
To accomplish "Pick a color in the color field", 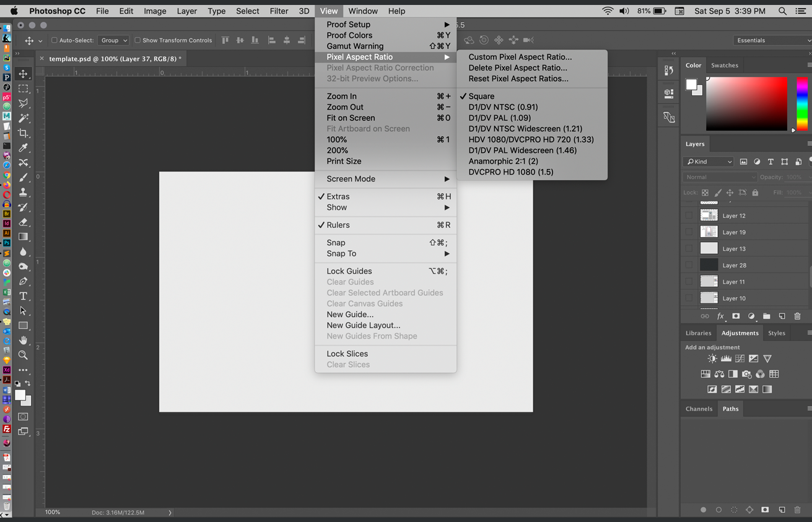I will pyautogui.click(x=747, y=104).
